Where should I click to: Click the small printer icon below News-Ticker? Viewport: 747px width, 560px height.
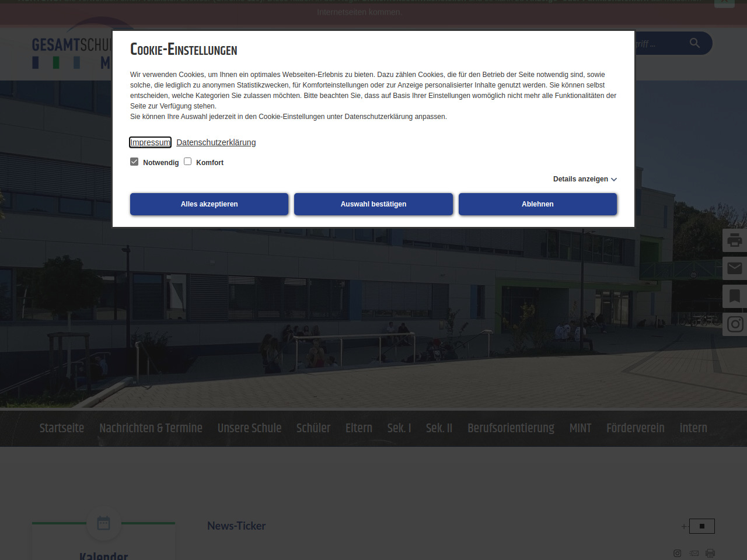(x=710, y=553)
